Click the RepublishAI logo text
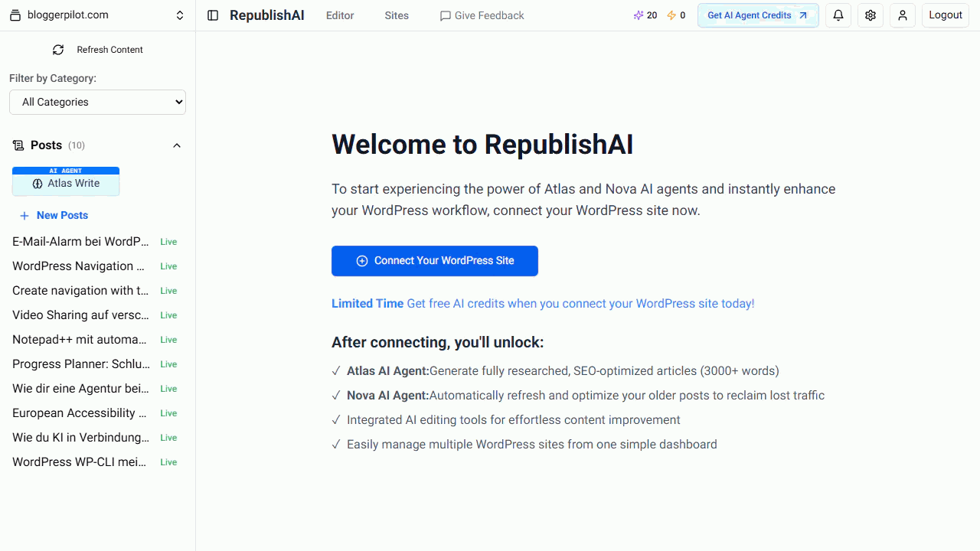Screen dimensions: 980x551 267,15
